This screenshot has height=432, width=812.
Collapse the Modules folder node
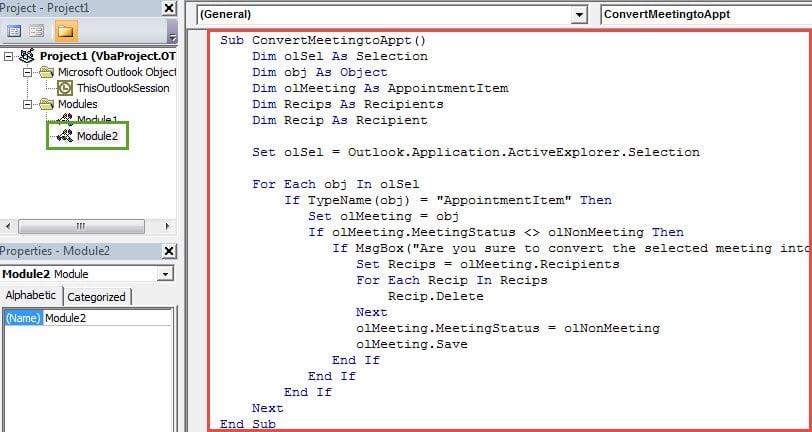(x=29, y=103)
